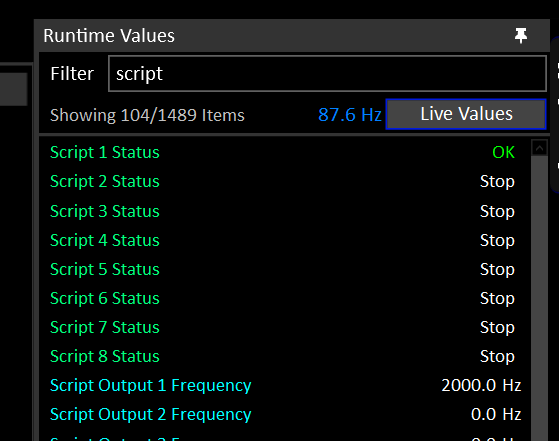559x441 pixels.
Task: Click the 'Showing 104/1489 Items' label
Action: 147,115
